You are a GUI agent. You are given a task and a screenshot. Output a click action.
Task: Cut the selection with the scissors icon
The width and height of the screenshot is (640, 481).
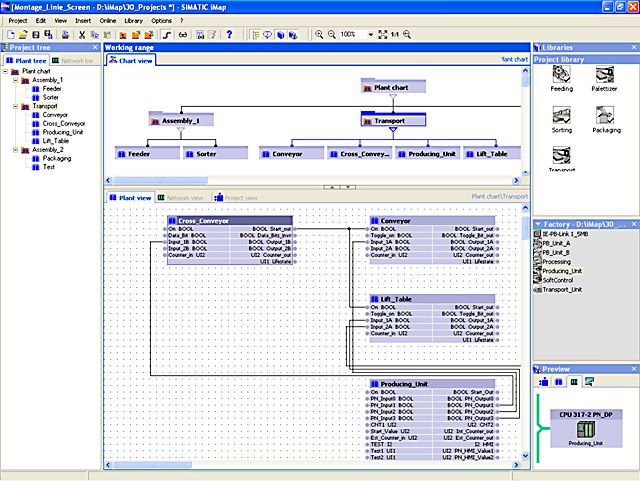[x=82, y=35]
